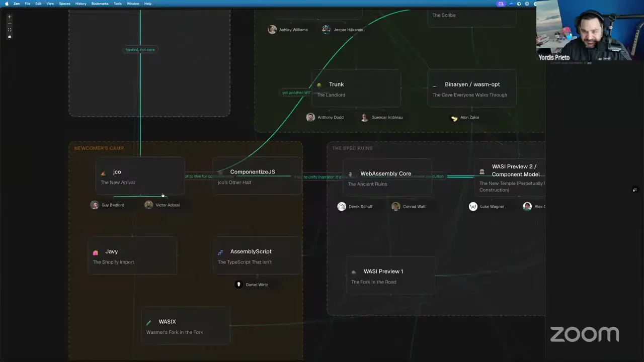Click 'The TypeScript That Isn't' subtitle
The image size is (644, 362).
(x=245, y=262)
